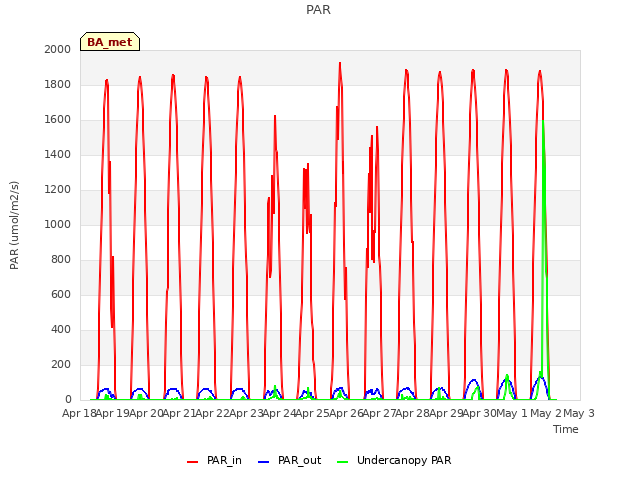Click the 1400 y-axis tick label

(x=58, y=154)
